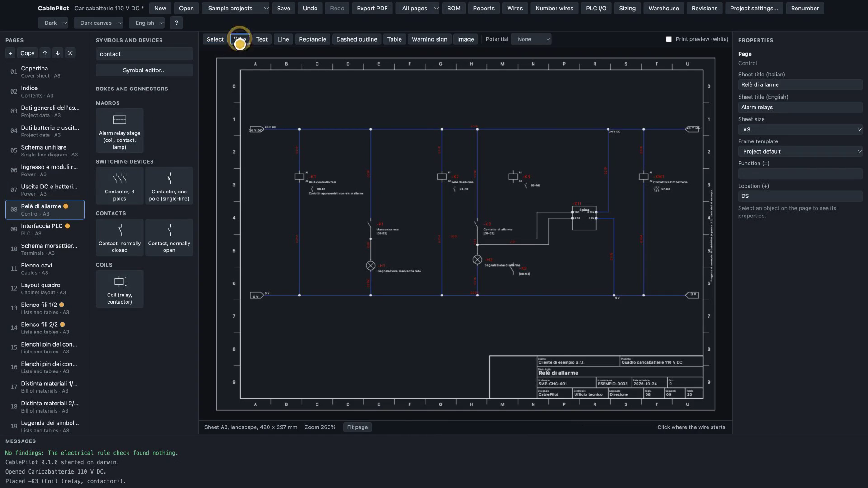Image resolution: width=868 pixels, height=488 pixels.
Task: Insert the Alarm relay stage macro symbol
Action: point(119,131)
